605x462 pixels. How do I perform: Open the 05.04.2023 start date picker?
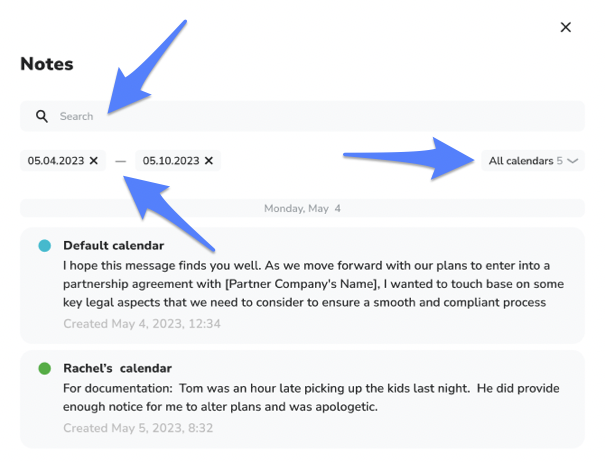click(x=56, y=160)
